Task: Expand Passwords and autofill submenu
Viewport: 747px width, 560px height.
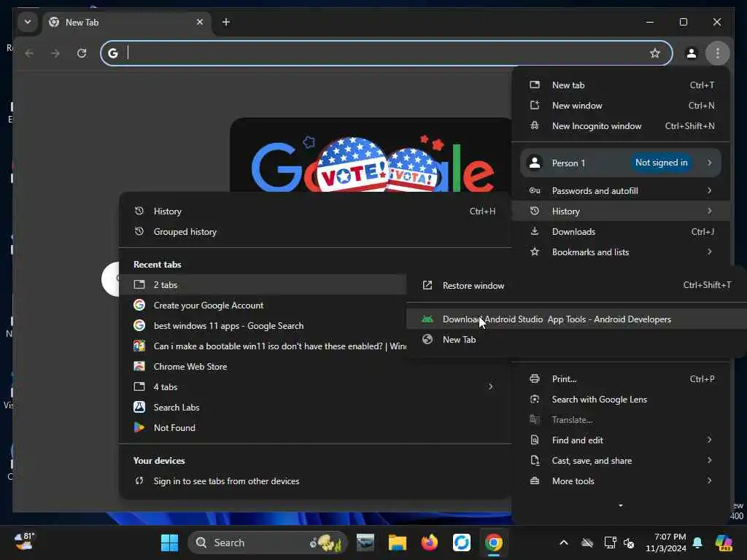Action: (622, 191)
